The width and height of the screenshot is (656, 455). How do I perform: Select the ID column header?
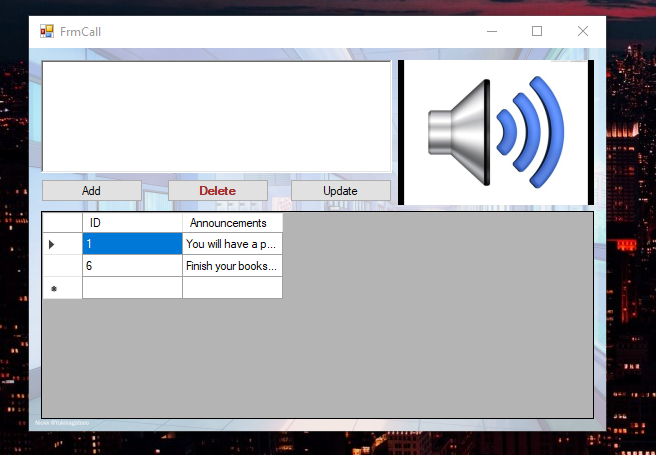pos(132,223)
